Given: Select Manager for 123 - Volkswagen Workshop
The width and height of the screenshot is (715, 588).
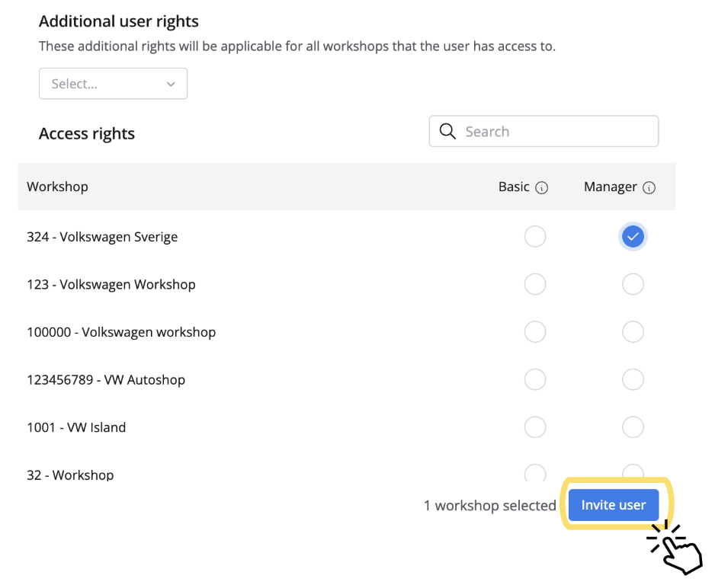Looking at the screenshot, I should click(x=633, y=285).
